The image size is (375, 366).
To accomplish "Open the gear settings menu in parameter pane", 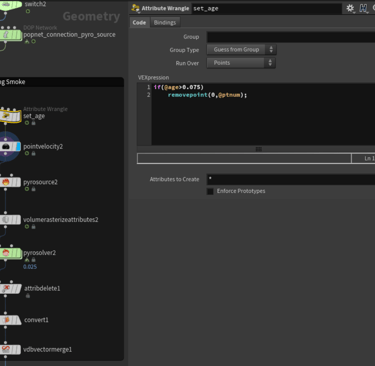I will click(350, 8).
